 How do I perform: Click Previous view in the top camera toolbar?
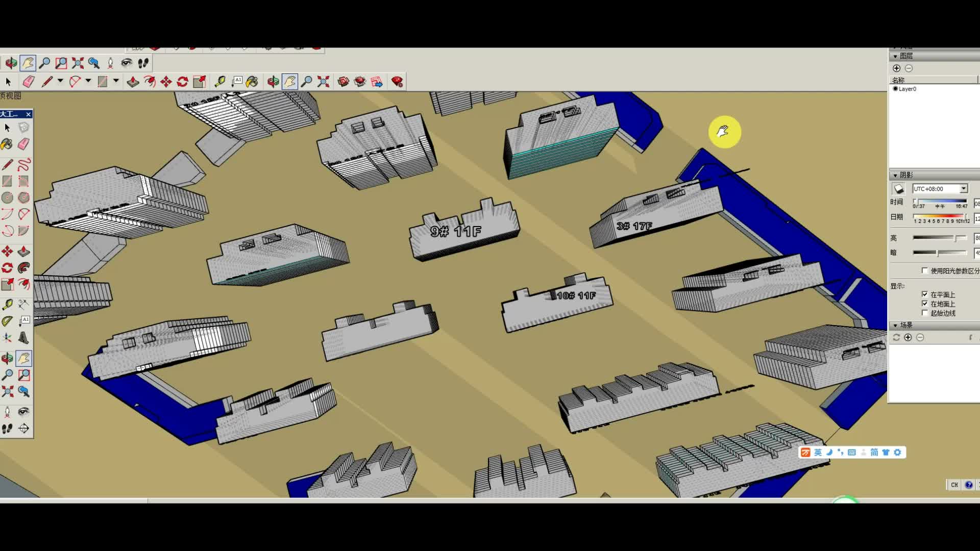(x=94, y=63)
